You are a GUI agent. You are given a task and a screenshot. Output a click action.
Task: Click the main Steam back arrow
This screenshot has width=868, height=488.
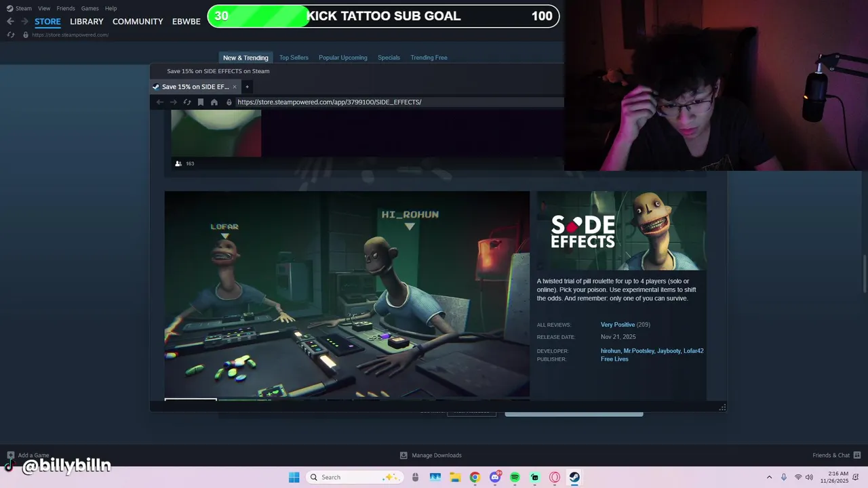coord(10,22)
